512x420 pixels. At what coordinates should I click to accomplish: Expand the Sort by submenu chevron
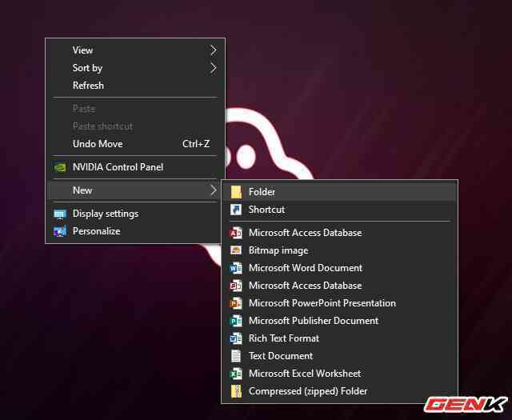coord(214,68)
